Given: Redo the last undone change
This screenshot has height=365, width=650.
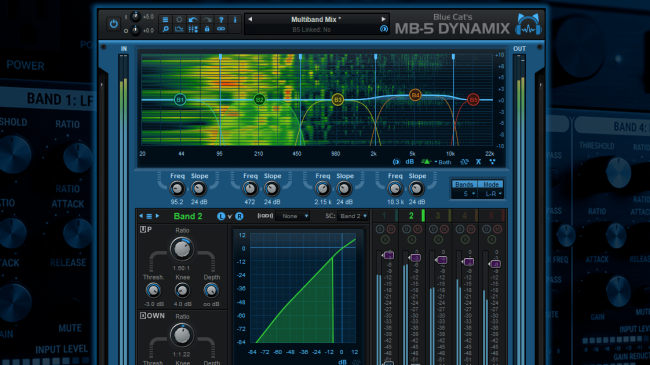Looking at the screenshot, I should 207,19.
